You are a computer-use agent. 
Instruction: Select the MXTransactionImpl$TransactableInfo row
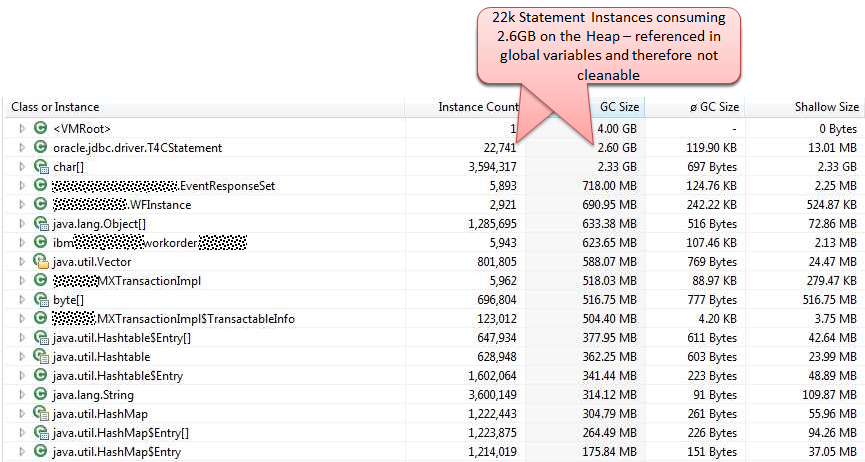click(432, 318)
